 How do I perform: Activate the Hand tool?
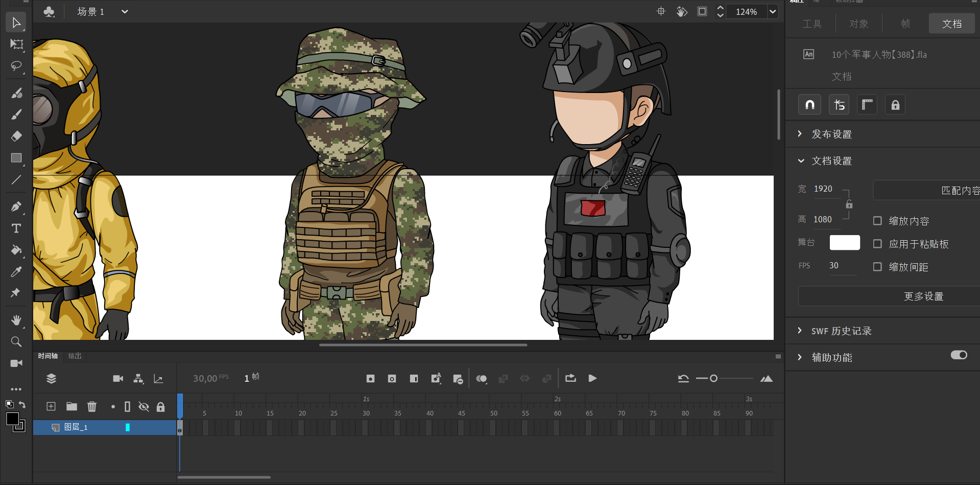click(x=16, y=320)
